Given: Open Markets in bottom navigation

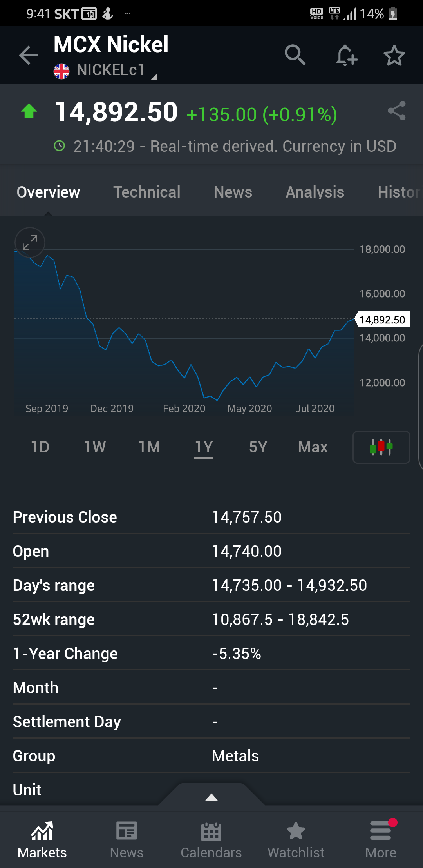Looking at the screenshot, I should point(42,840).
